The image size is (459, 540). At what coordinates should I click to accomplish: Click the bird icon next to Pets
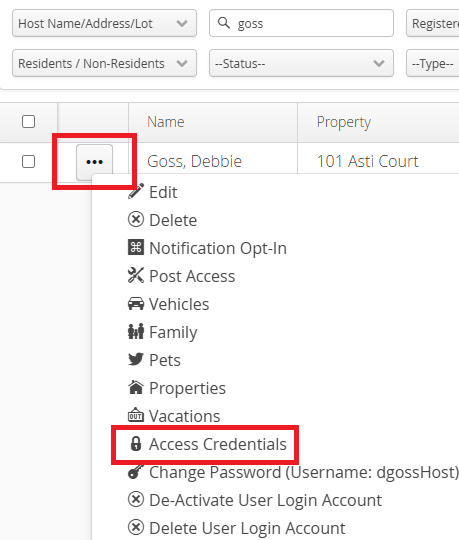tap(136, 360)
